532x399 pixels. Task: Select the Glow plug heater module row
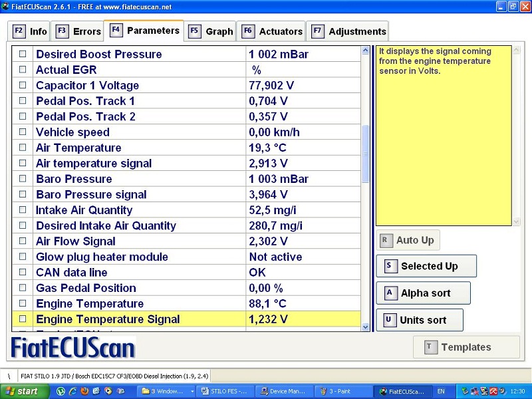click(x=102, y=257)
